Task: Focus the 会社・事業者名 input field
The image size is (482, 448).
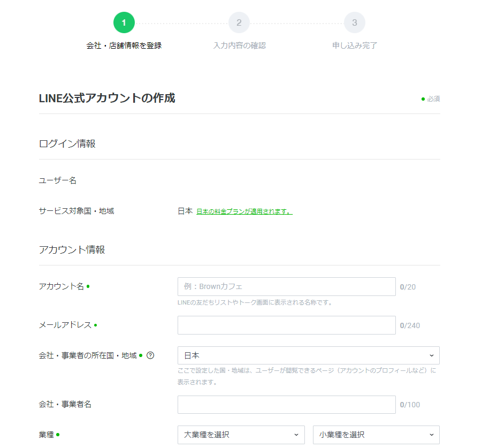Action: (x=287, y=405)
